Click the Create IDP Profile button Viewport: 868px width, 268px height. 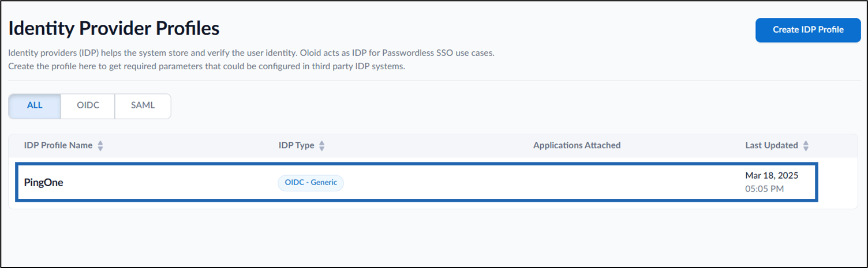808,30
